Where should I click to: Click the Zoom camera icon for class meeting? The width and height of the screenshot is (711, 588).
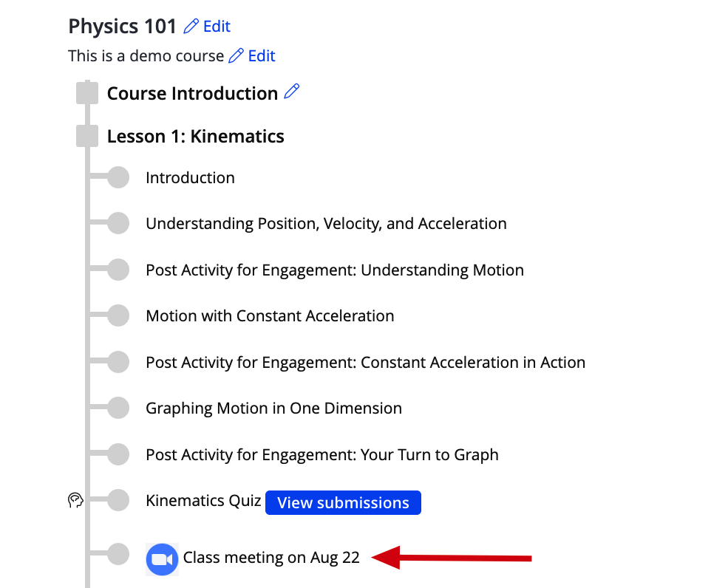(162, 559)
